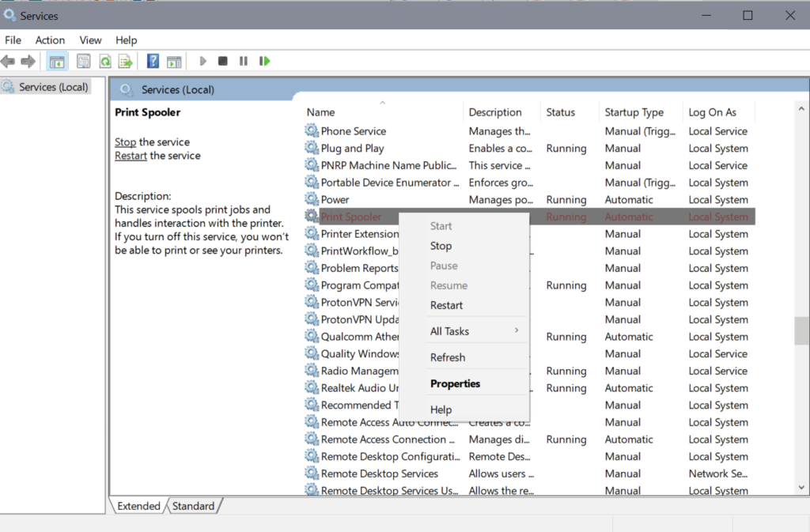Select Properties in the context menu
Image resolution: width=810 pixels, height=532 pixels.
pos(455,383)
